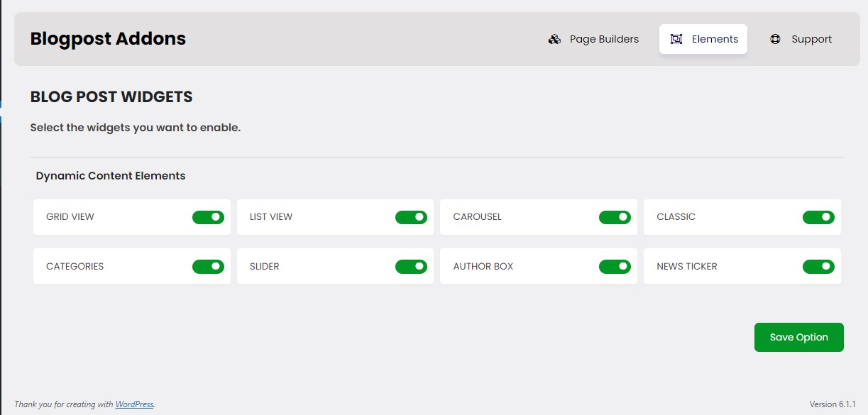Switch to the Elements tab
Screen dimensions: 868x415
pos(703,39)
